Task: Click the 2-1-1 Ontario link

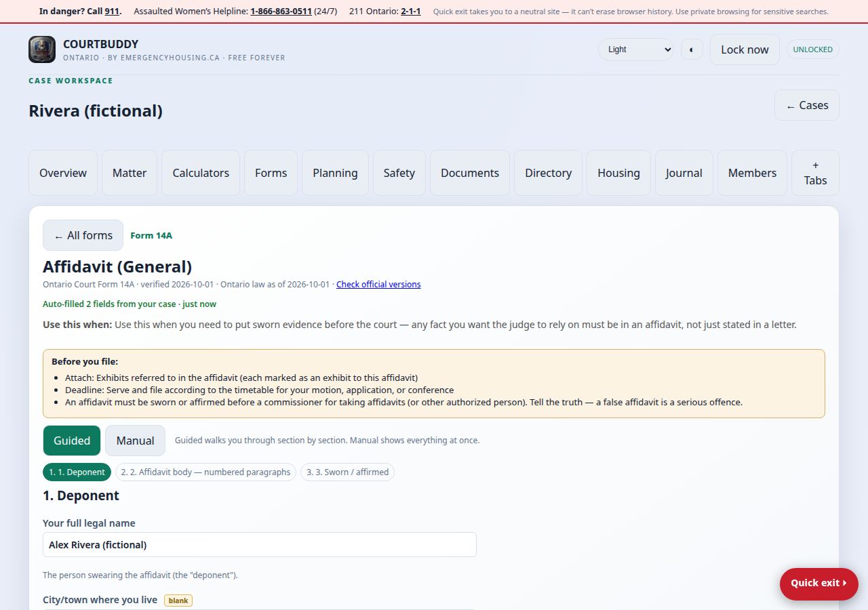Action: pyautogui.click(x=410, y=12)
